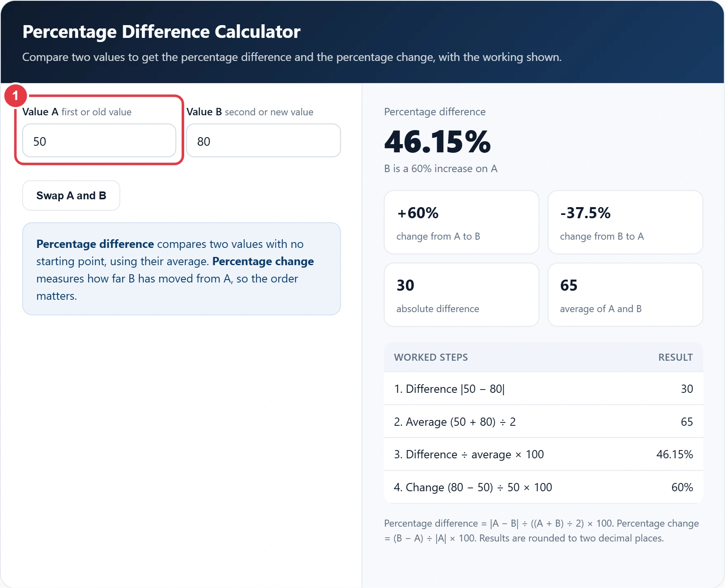The image size is (725, 588).
Task: Click the 'Value B second or new value' label
Action: pos(250,112)
